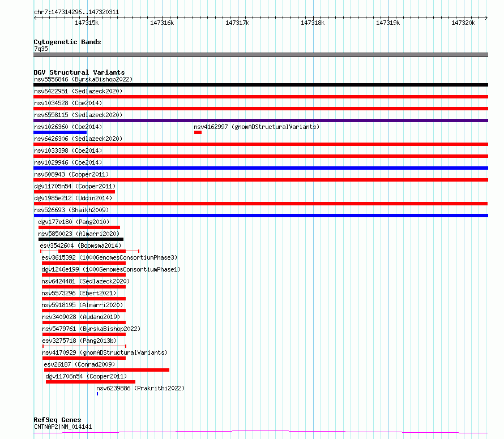Click the esv3615392 (1000GenomesConsortiumPhase3) label
This screenshot has height=439, width=504.
point(109,257)
